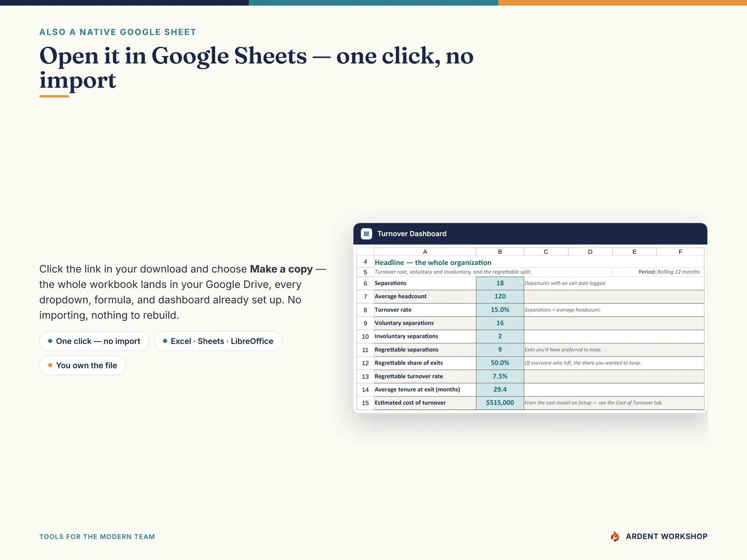This screenshot has height=560, width=747.
Task: Click the bold 'Make a copy' text
Action: click(281, 269)
